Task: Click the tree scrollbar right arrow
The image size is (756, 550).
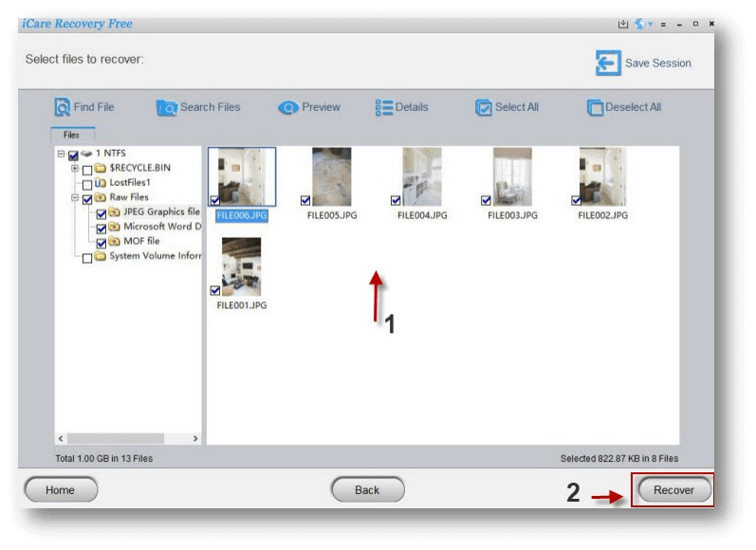Action: [195, 438]
